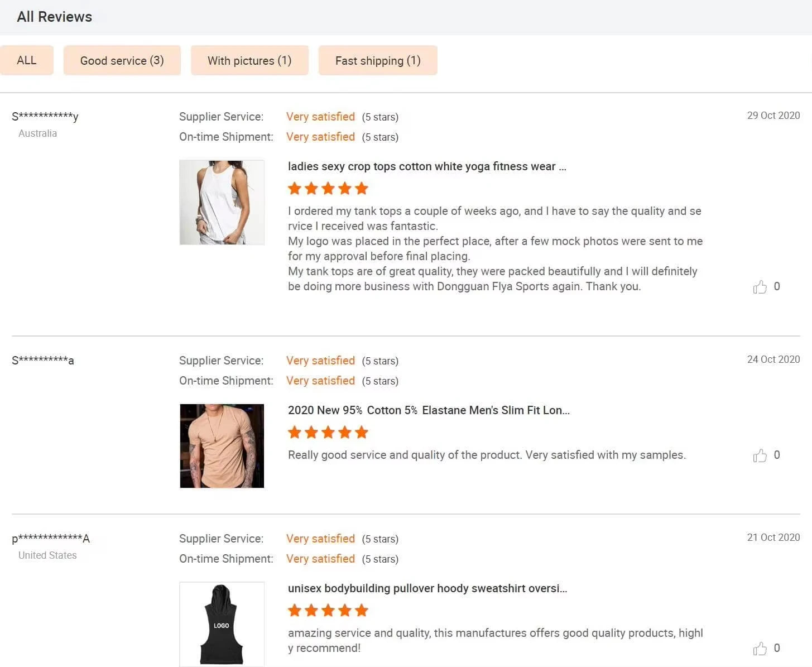Screen dimensions: 812x667
Task: Click star rating under Men's Slim Fit product
Action: [x=328, y=433]
